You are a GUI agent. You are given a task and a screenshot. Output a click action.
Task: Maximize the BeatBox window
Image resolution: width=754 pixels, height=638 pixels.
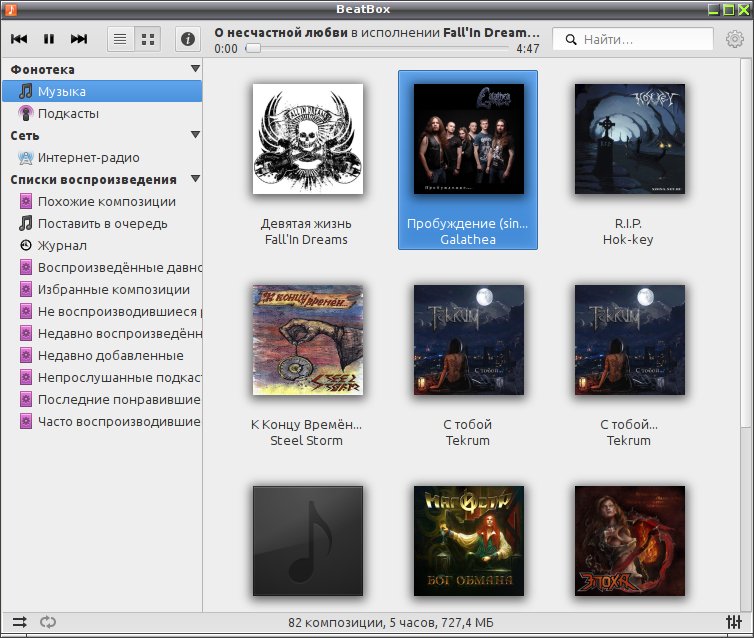tap(729, 9)
